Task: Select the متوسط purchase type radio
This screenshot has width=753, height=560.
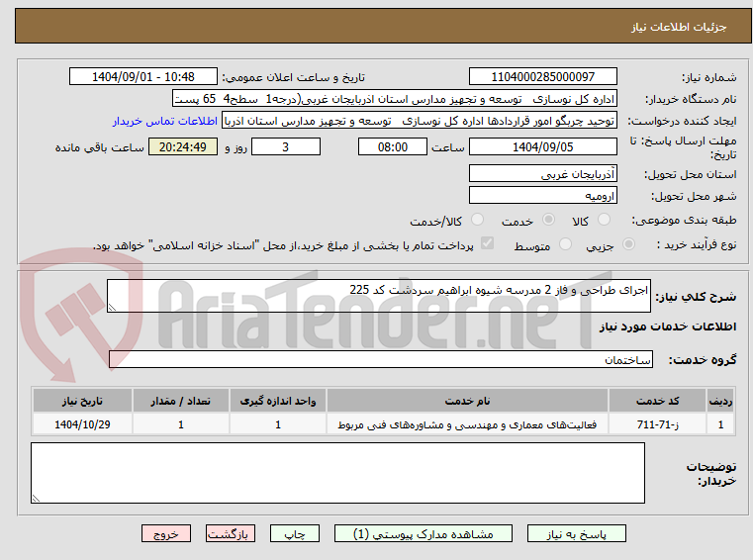Action: point(566,244)
